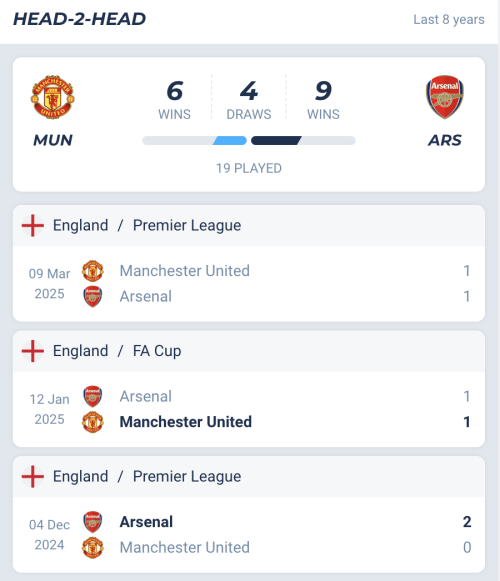Viewport: 500px width, 581px height.
Task: Open the England / FA Cup competition header
Action: 249,351
